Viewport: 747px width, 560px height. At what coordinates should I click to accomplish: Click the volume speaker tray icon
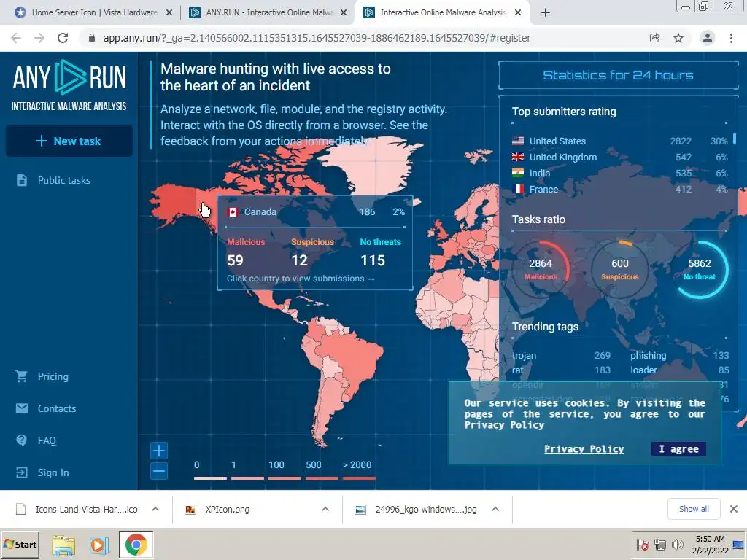point(677,545)
